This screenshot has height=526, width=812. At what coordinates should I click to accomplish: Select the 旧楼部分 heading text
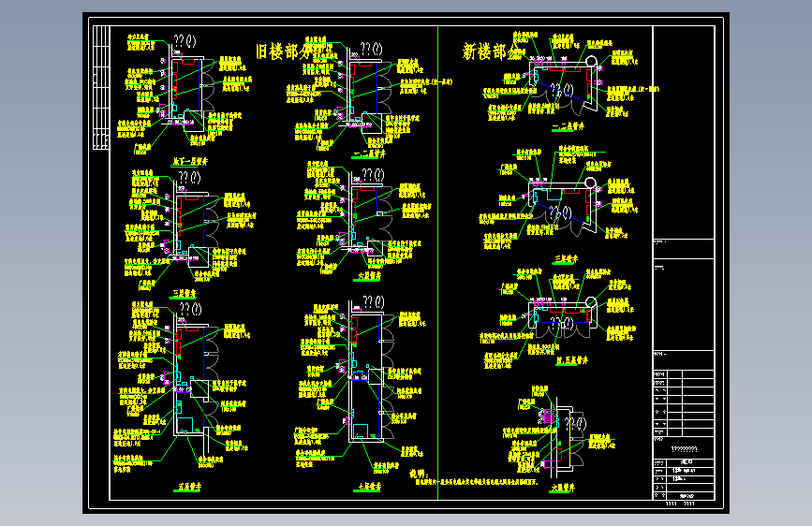click(x=285, y=51)
